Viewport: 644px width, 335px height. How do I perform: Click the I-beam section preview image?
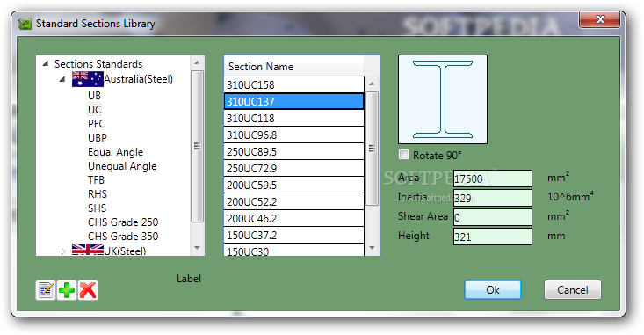point(443,99)
